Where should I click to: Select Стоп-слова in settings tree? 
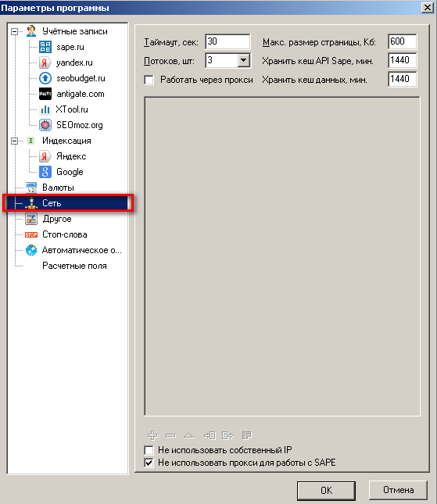coord(65,234)
